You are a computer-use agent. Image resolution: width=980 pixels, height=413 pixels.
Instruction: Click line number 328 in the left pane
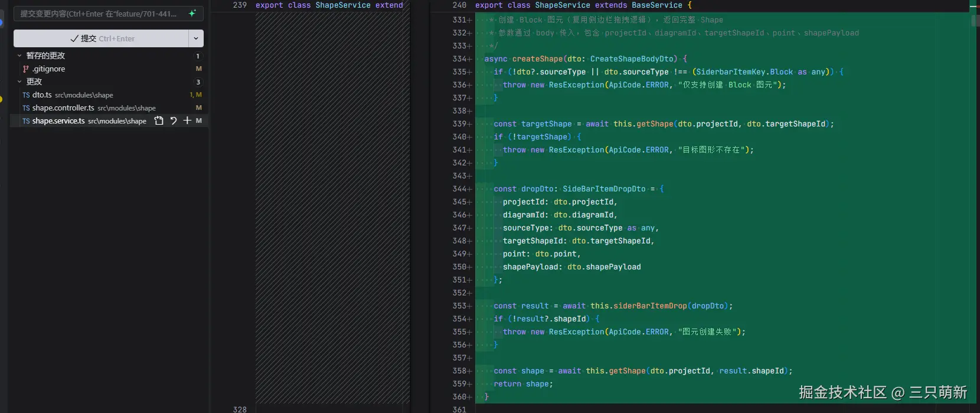click(x=240, y=409)
